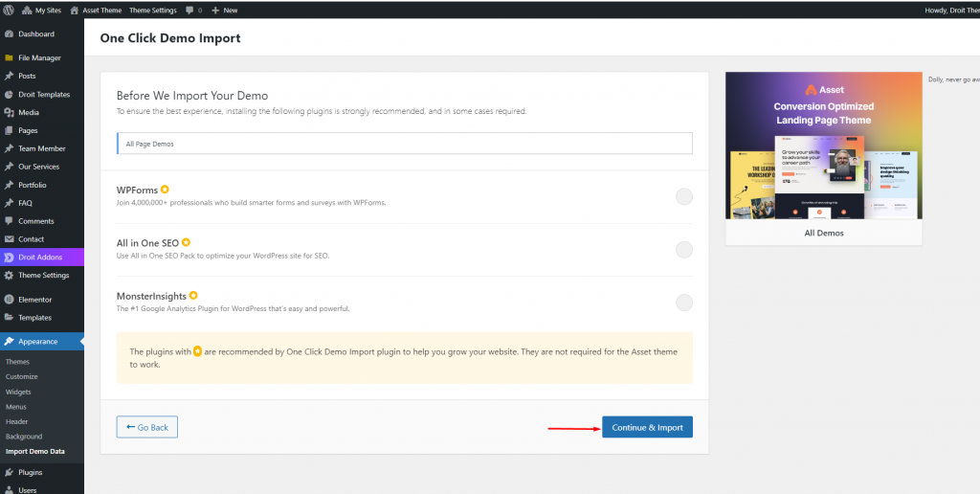980x494 pixels.
Task: Click the All Demos preview thumbnail
Action: click(823, 146)
